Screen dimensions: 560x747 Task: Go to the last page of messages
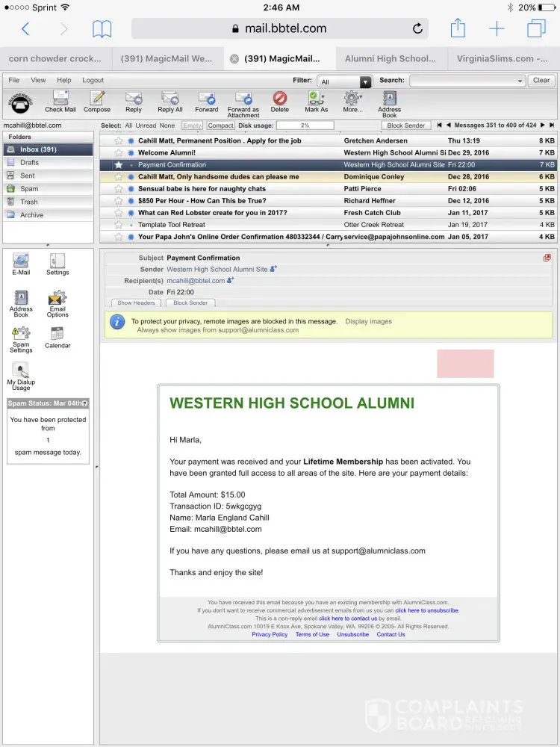click(552, 125)
